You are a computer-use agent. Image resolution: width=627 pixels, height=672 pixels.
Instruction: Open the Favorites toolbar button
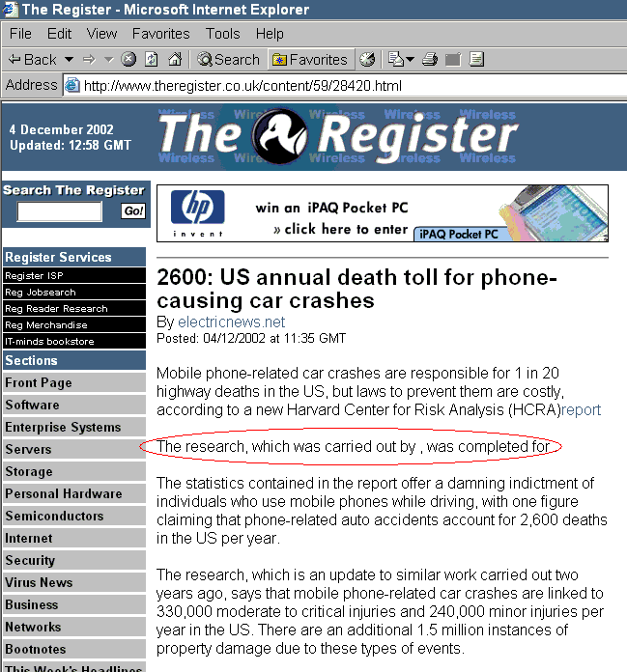pyautogui.click(x=310, y=59)
